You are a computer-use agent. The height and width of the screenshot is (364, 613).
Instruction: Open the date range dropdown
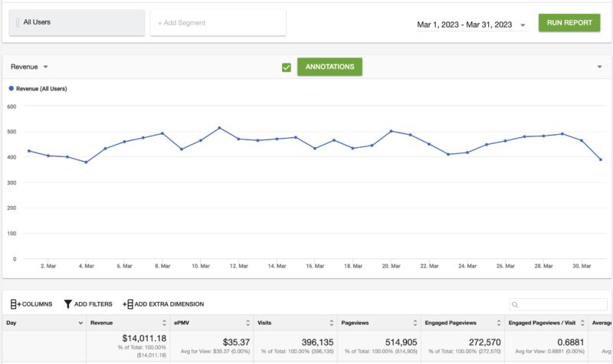pos(523,25)
